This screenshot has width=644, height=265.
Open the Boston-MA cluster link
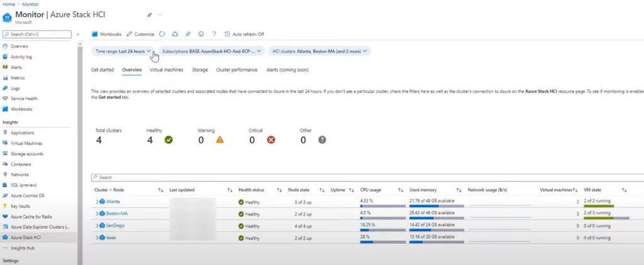(x=117, y=214)
